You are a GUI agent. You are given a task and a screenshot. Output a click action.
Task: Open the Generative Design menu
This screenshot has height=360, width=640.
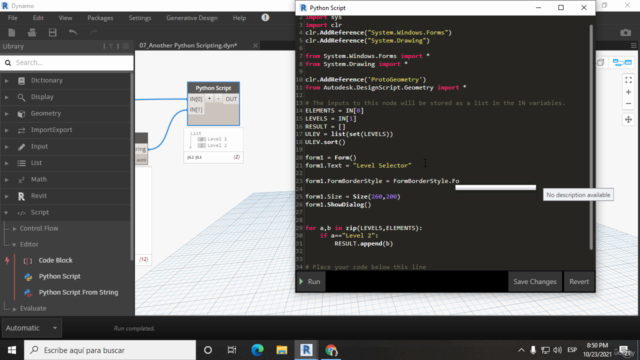pos(192,18)
